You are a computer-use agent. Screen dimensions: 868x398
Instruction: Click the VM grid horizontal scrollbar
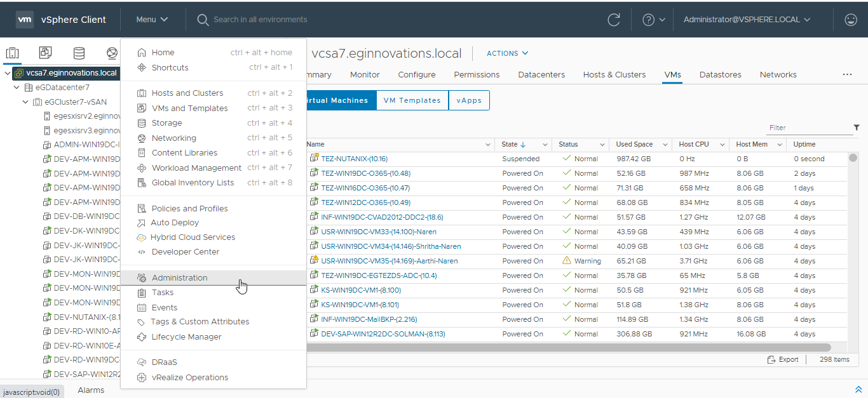coord(569,347)
